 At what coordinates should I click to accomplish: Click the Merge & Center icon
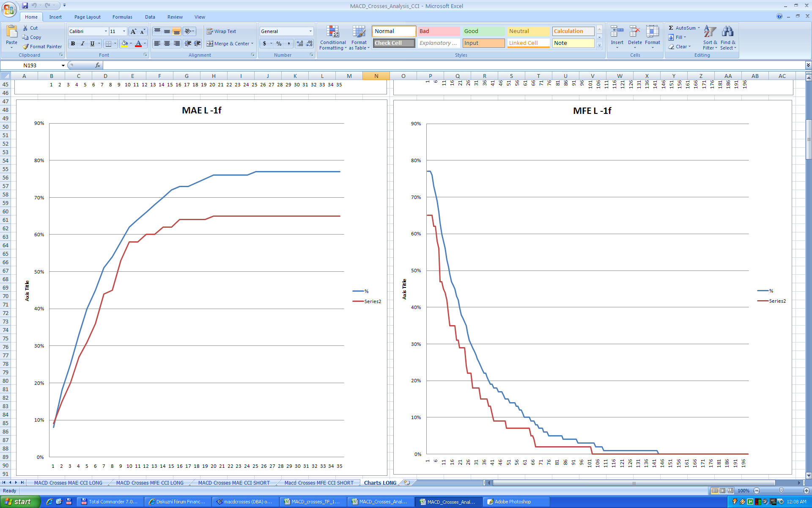210,44
